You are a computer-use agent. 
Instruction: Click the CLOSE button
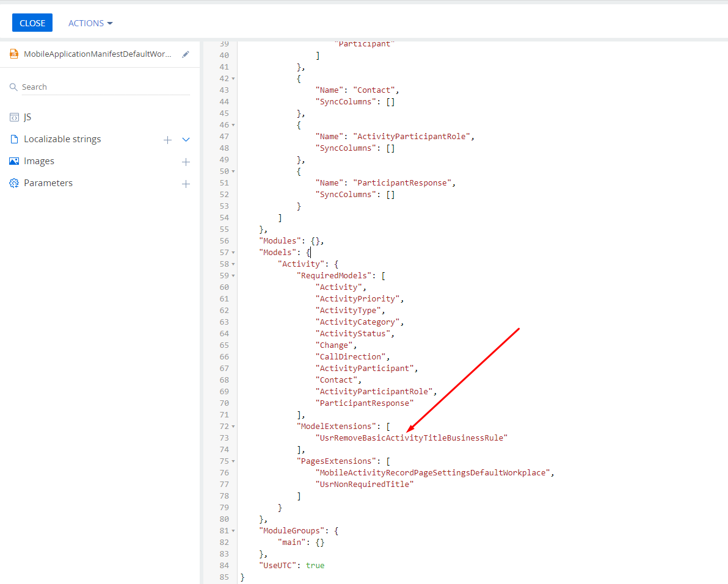point(32,23)
